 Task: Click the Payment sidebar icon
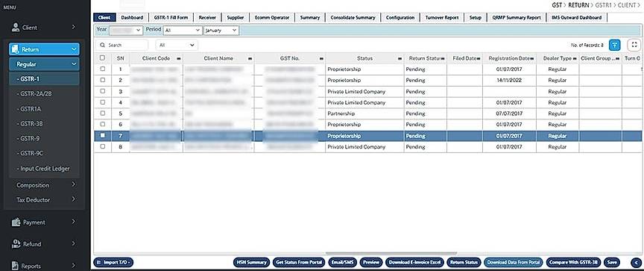coord(16,222)
